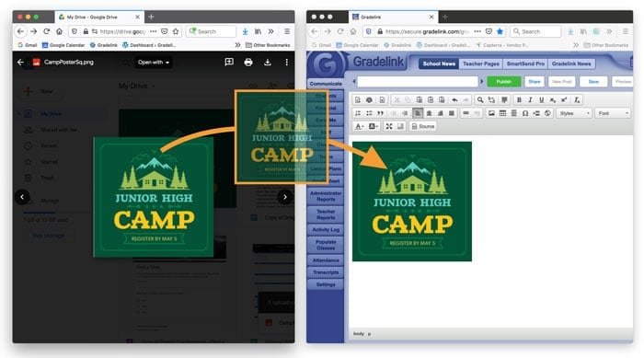Click the Block Quote icon in the editor
Viewport: 644px width, 358px height.
pos(380,113)
